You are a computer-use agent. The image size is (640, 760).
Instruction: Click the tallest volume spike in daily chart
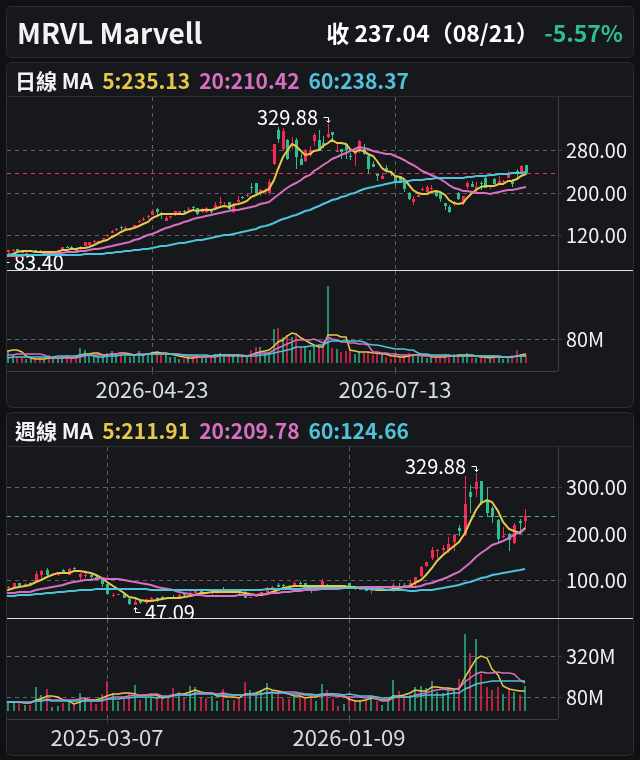328,324
